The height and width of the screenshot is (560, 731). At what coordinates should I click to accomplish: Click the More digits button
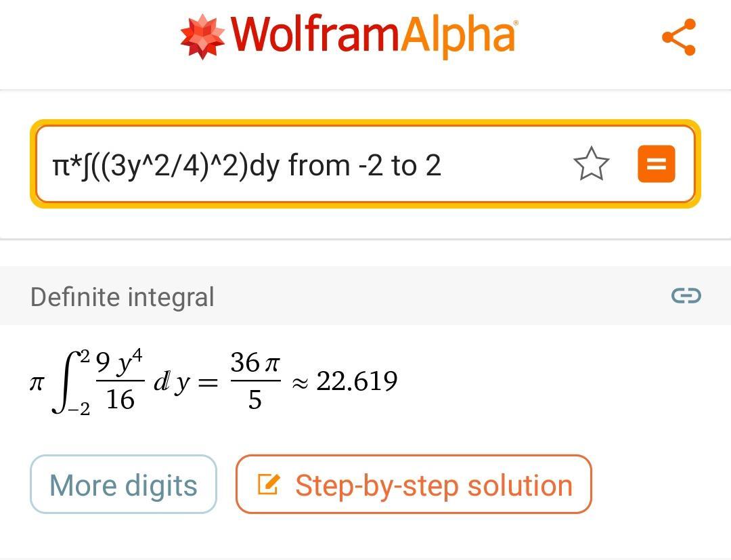pyautogui.click(x=123, y=485)
